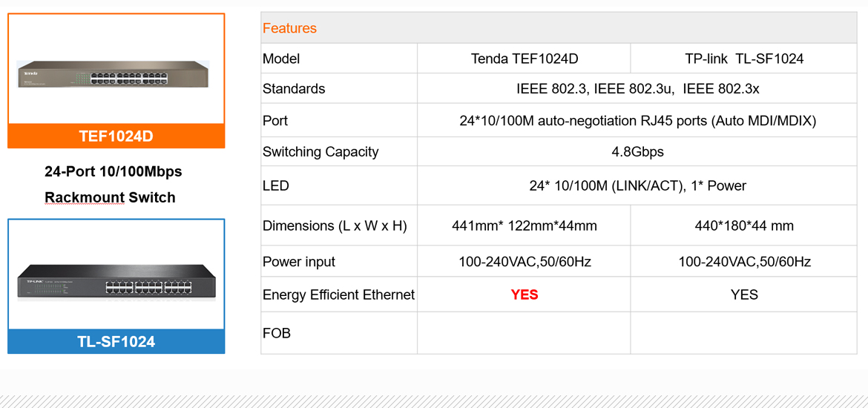
Task: Click the Features table header
Action: click(x=289, y=28)
